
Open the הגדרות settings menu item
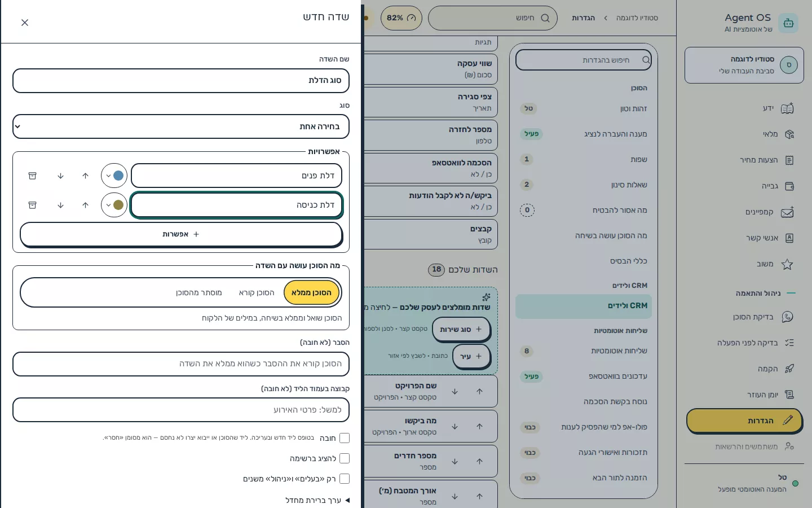click(x=744, y=421)
